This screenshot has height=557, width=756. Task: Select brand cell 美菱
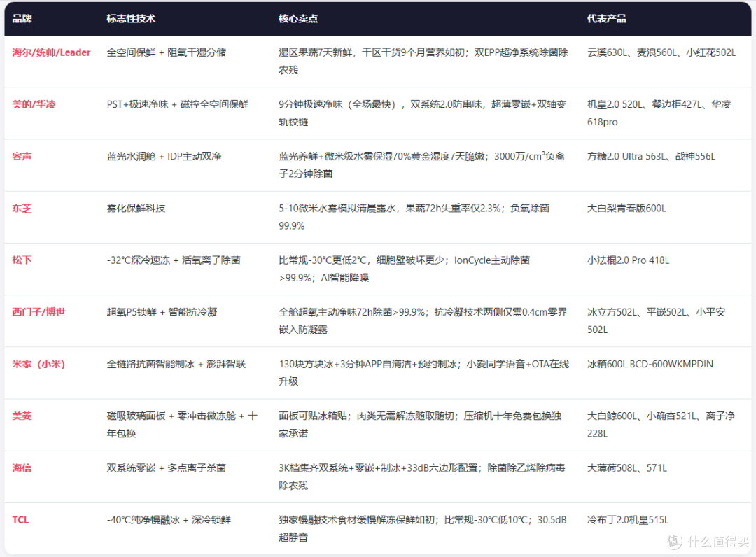tap(22, 416)
